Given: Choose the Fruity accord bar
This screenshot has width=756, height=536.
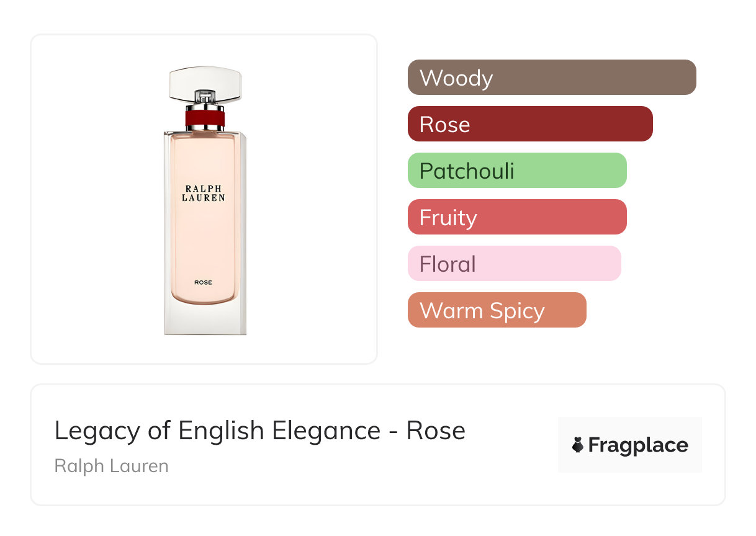Looking at the screenshot, I should coord(516,217).
